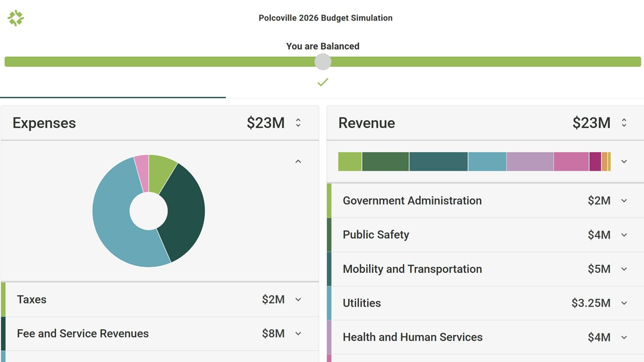
Task: Click the Revenue panel heading
Action: point(367,123)
